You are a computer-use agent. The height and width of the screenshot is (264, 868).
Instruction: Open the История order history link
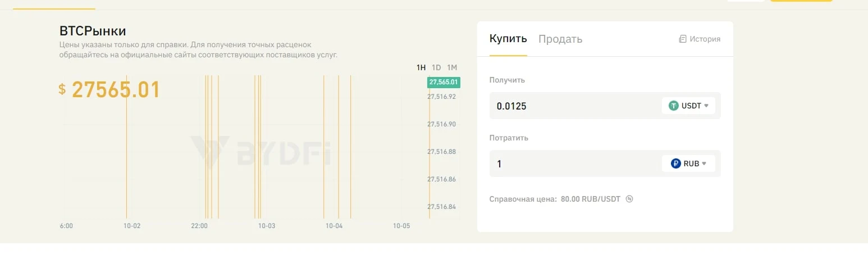(x=700, y=39)
